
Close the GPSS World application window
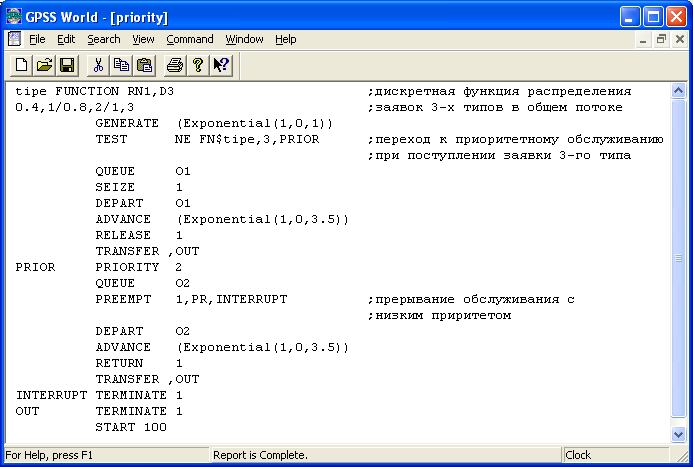677,17
